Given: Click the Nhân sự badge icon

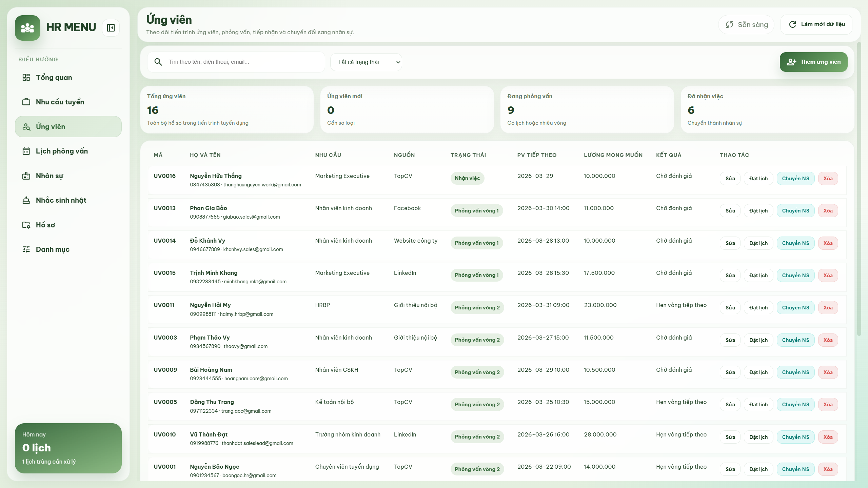Looking at the screenshot, I should pyautogui.click(x=26, y=176).
